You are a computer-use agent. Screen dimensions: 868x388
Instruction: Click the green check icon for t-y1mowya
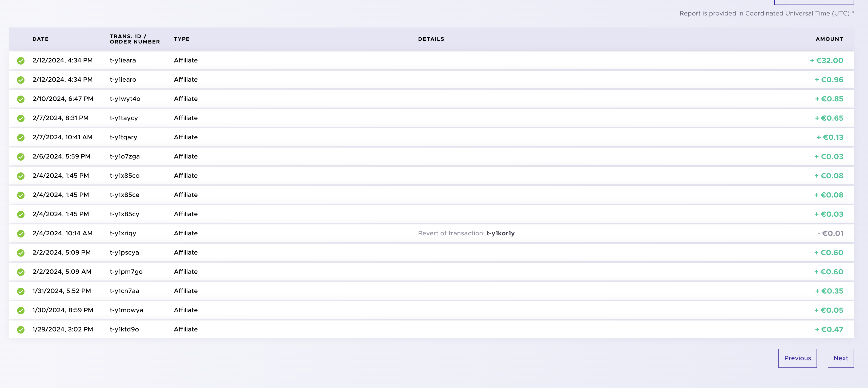pos(21,311)
